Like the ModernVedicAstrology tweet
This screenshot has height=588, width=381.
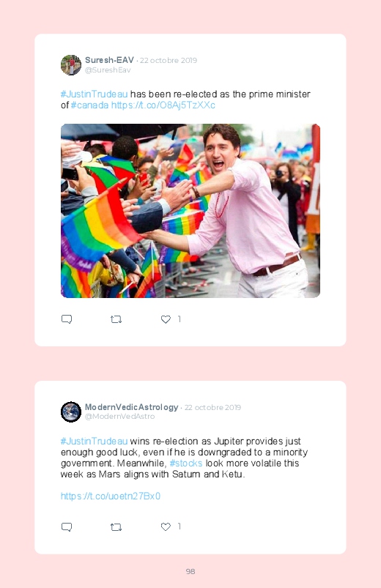166,527
